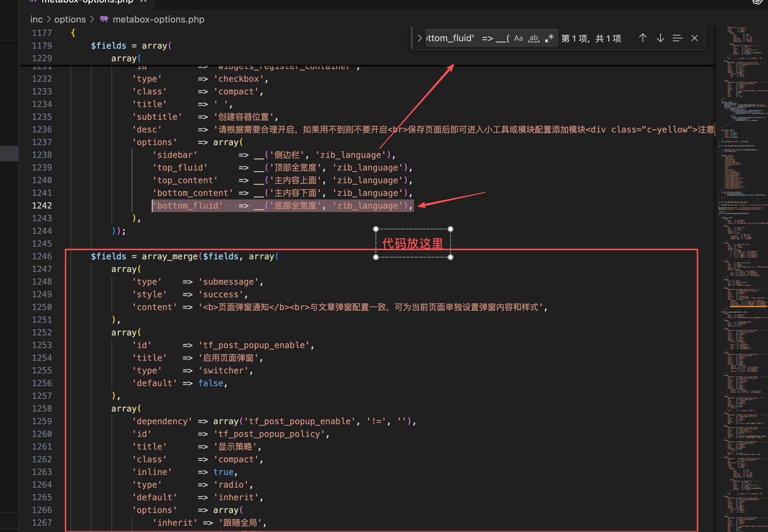Close the find widget
The image size is (768, 532).
pyautogui.click(x=695, y=38)
